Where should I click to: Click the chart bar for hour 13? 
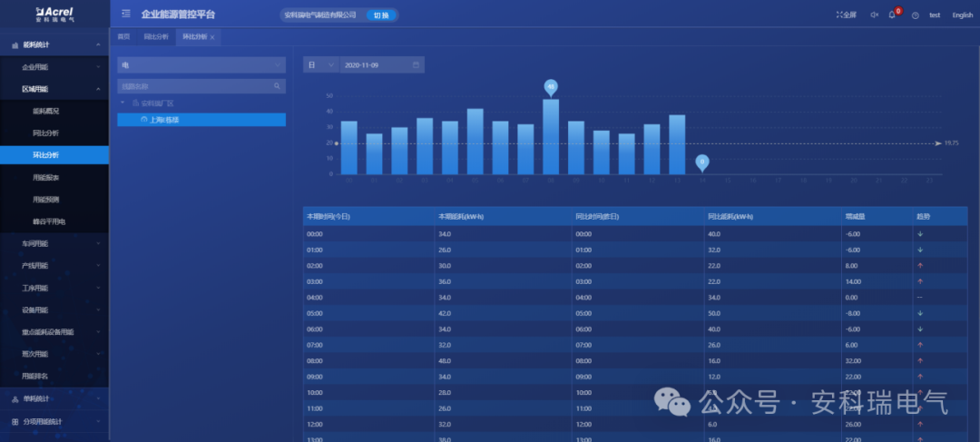point(677,144)
